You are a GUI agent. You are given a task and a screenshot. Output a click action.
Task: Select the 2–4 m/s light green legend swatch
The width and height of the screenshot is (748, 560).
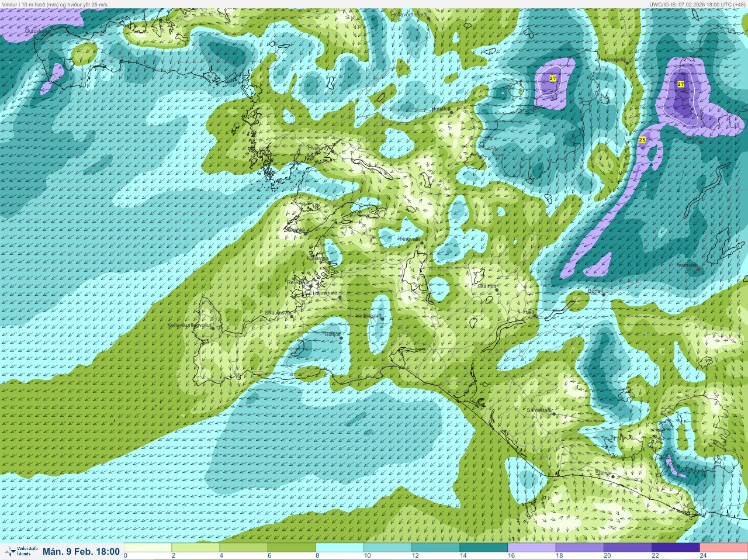point(196,548)
